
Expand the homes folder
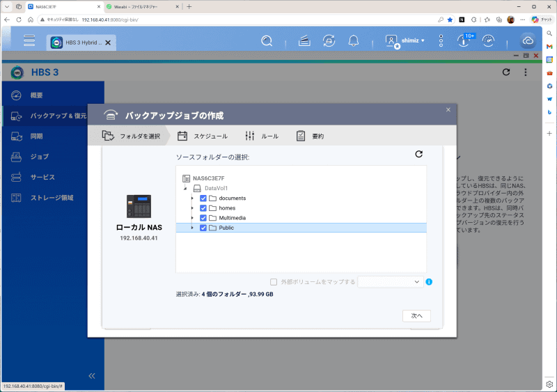(x=192, y=208)
